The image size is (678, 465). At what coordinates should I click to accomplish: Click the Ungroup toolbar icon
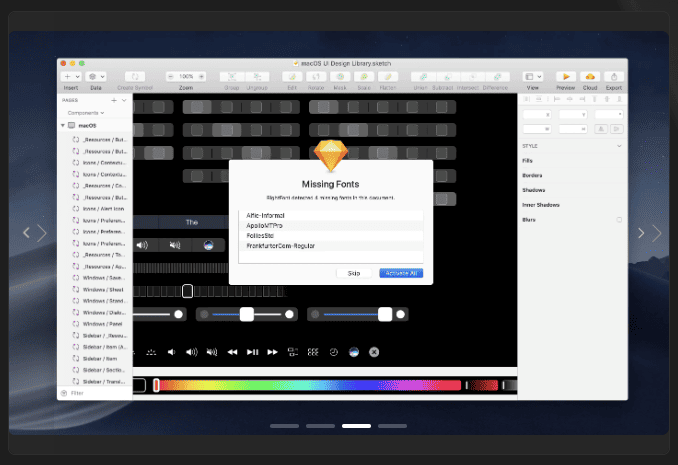click(x=257, y=77)
